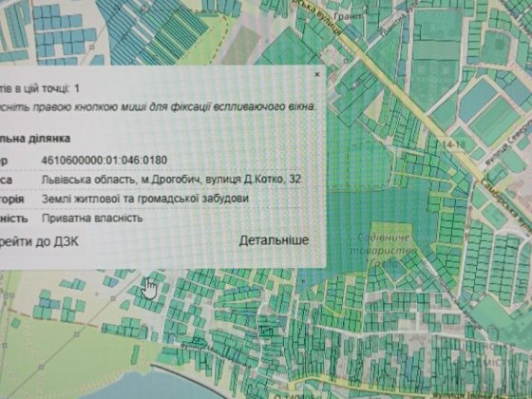The height and width of the screenshot is (399, 532).
Task: Open the Детальніше link in popup
Action: click(274, 240)
